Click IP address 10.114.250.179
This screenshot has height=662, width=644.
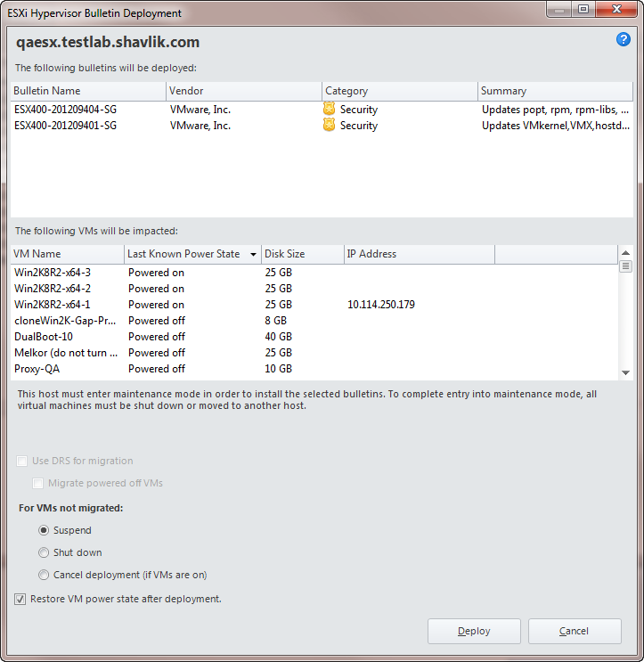click(381, 305)
